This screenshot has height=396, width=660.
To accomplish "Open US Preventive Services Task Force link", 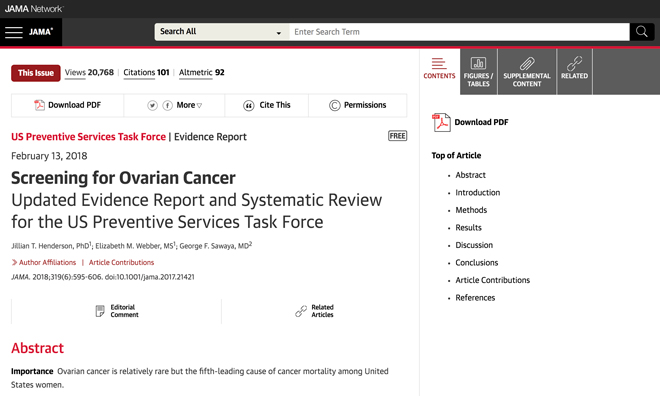I will coord(88,137).
